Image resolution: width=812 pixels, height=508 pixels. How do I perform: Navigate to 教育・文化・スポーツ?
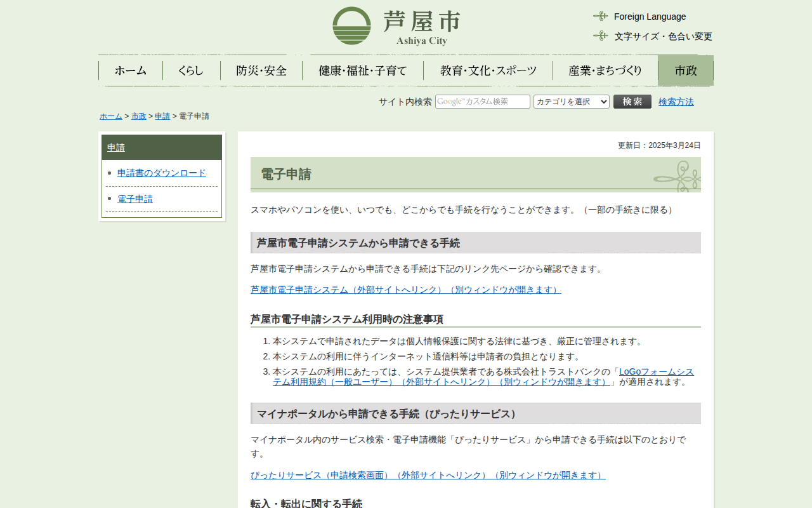[488, 70]
